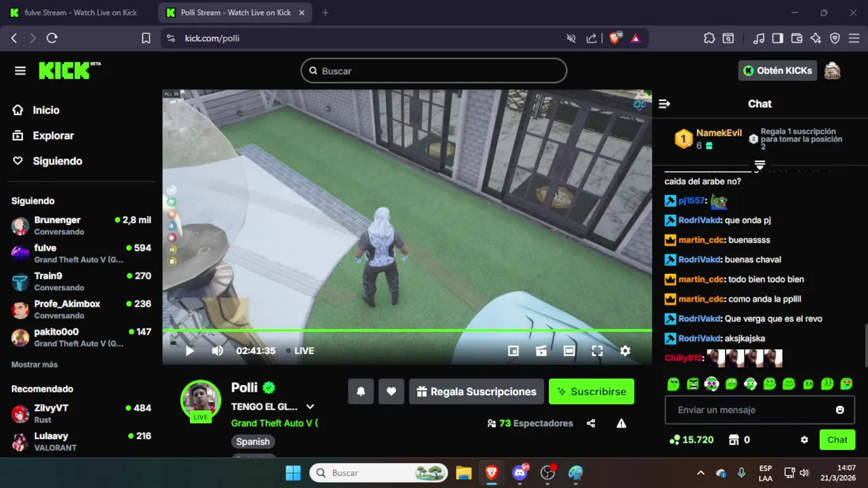The image size is (868, 488).
Task: Jump to LIVE in the player
Action: tap(300, 350)
